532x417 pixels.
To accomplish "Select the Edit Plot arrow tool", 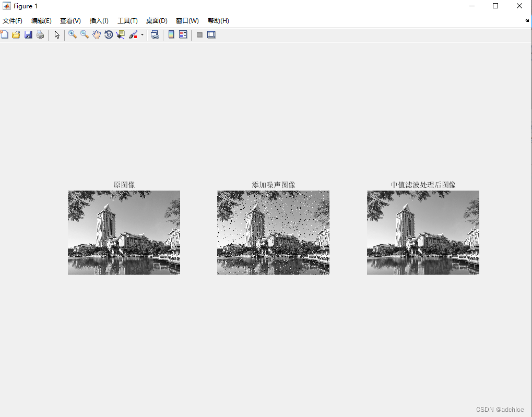I will 57,34.
